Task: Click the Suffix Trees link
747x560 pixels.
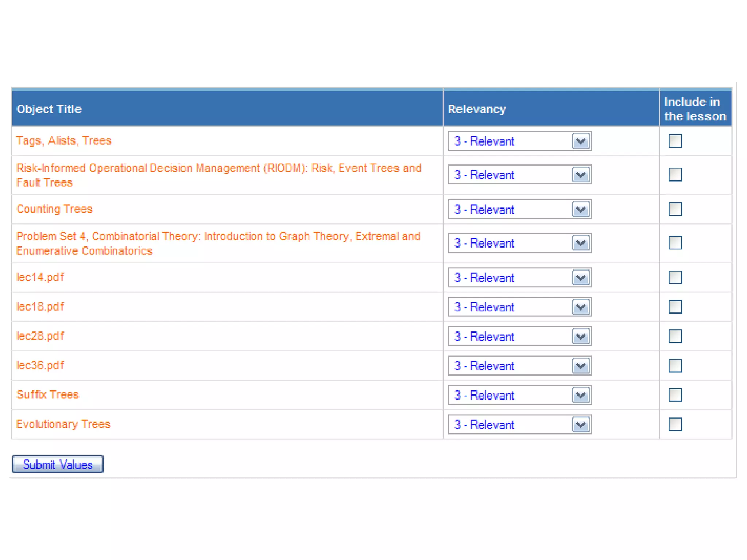Action: 48,395
